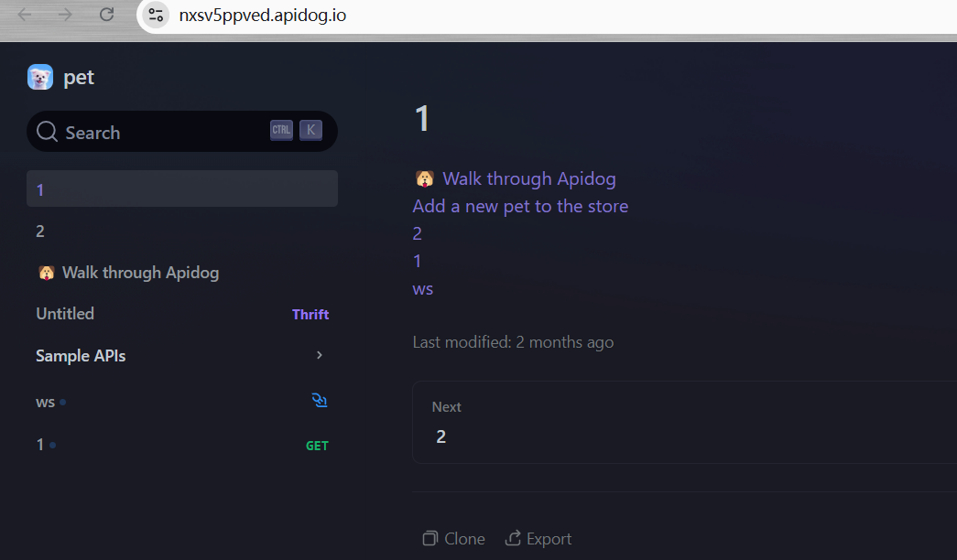
Task: Open the Add a new pet to the store link
Action: [520, 206]
